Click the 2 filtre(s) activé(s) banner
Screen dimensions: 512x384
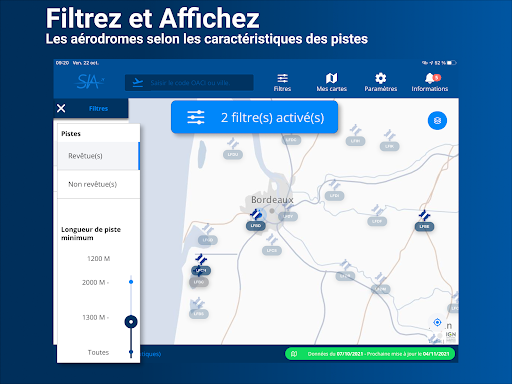click(254, 117)
